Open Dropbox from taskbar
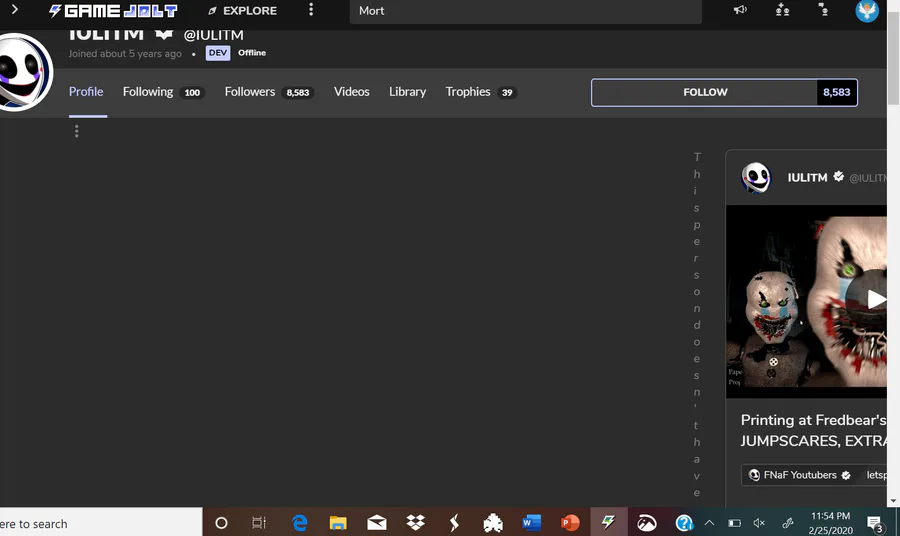Screen dimensions: 900x536 point(416,522)
